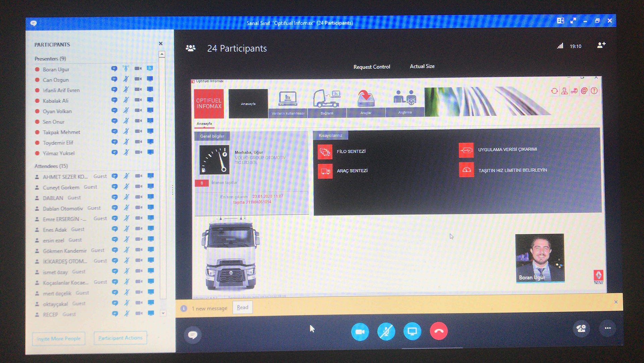The height and width of the screenshot is (363, 644).
Task: Select Actual Size option
Action: point(422,66)
